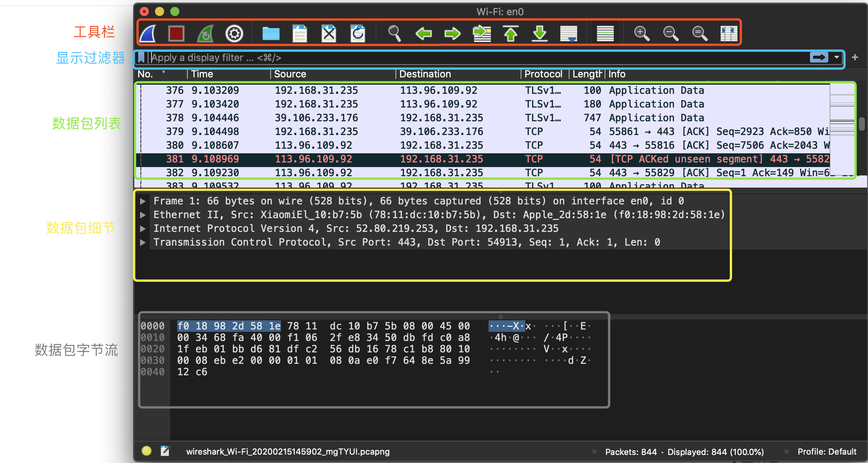Open the display filter history dropdown
Viewport: 868px width, 463px height.
837,57
